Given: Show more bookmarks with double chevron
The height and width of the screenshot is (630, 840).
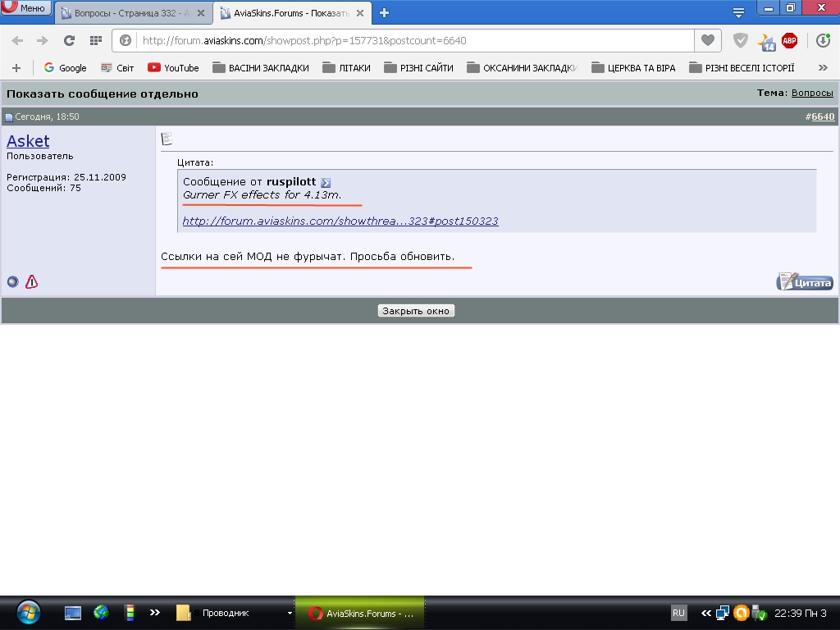Looking at the screenshot, I should coord(823,68).
